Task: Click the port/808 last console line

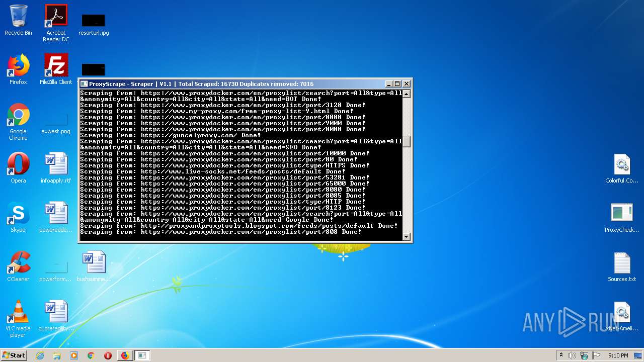Action: tap(221, 232)
